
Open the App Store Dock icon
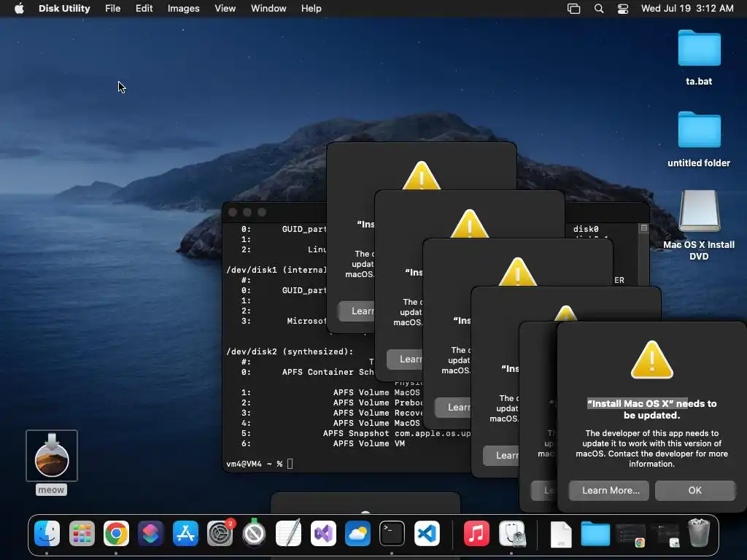tap(185, 533)
